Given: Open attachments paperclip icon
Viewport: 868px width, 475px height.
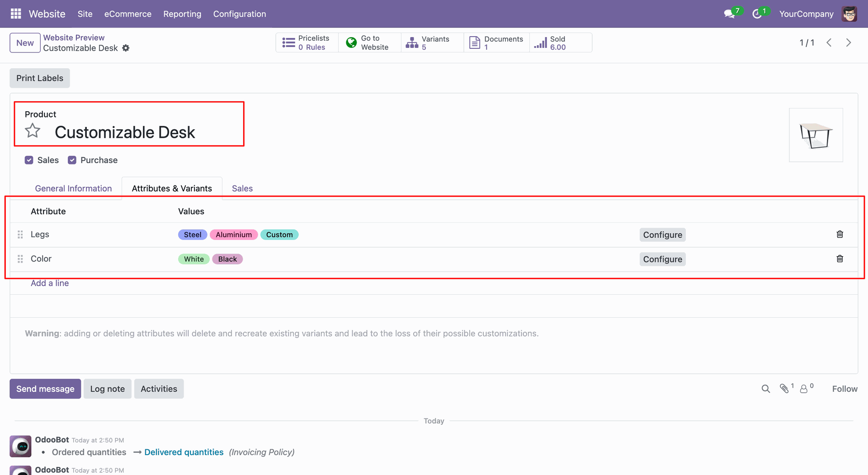Looking at the screenshot, I should click(784, 389).
